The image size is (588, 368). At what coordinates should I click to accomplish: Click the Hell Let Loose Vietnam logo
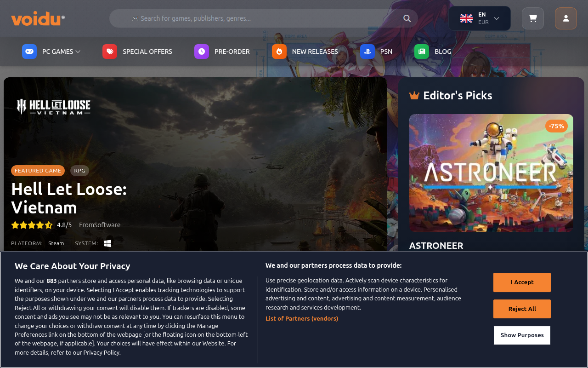click(53, 107)
